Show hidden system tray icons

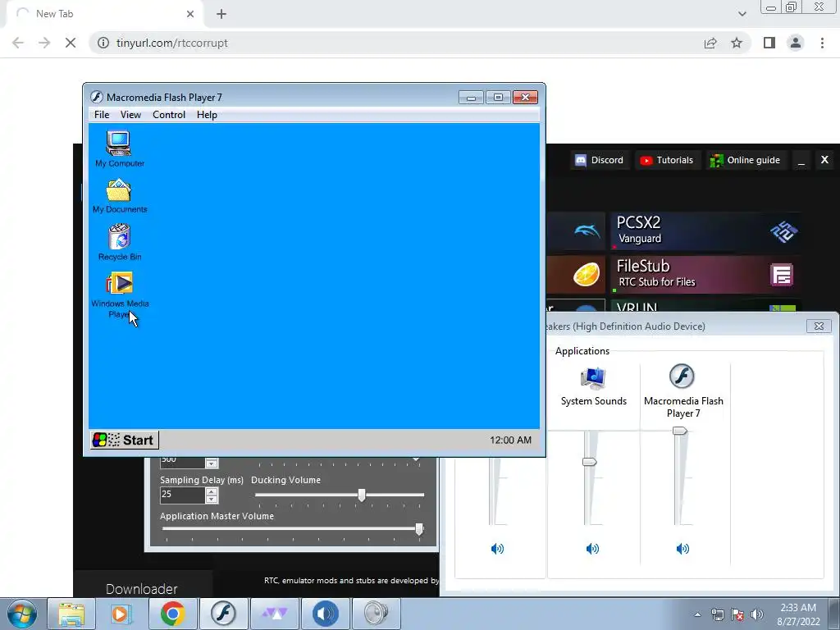(697, 614)
